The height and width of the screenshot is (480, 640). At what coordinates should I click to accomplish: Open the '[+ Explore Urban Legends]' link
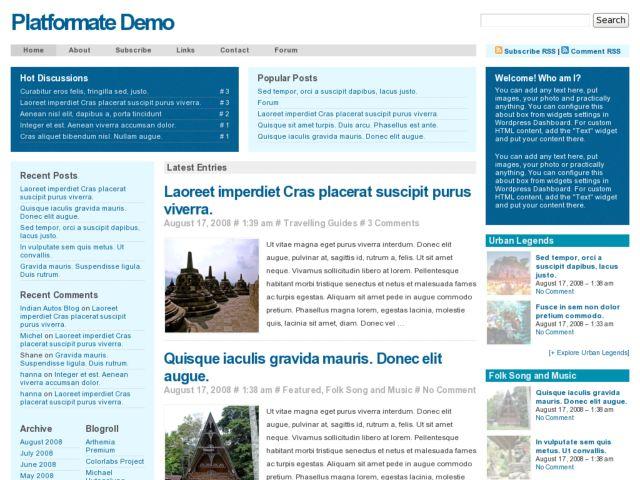coord(589,353)
